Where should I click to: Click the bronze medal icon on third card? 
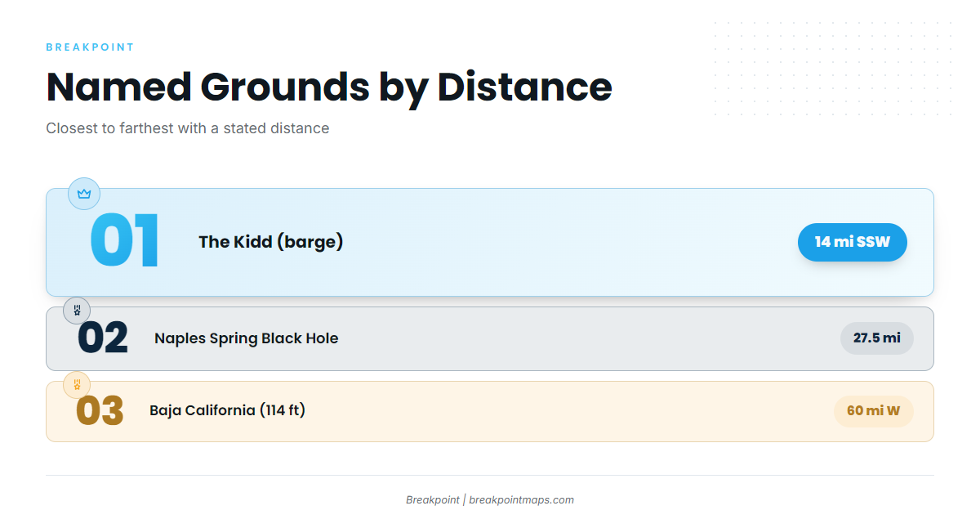point(77,385)
